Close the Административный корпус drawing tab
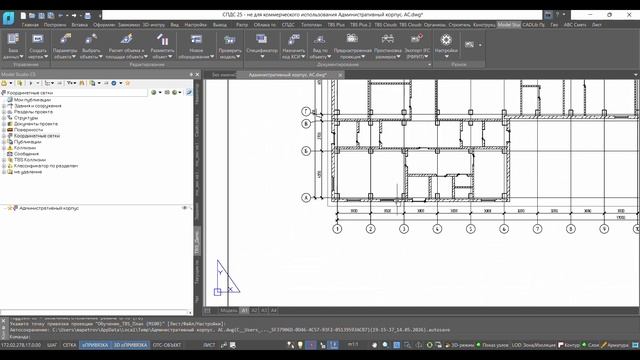 (340, 75)
